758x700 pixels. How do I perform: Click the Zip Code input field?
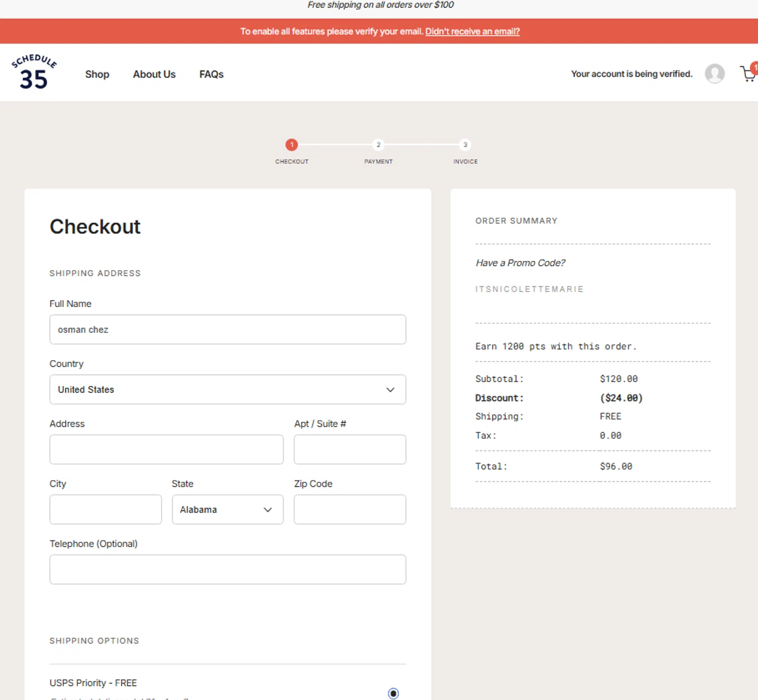pos(350,510)
